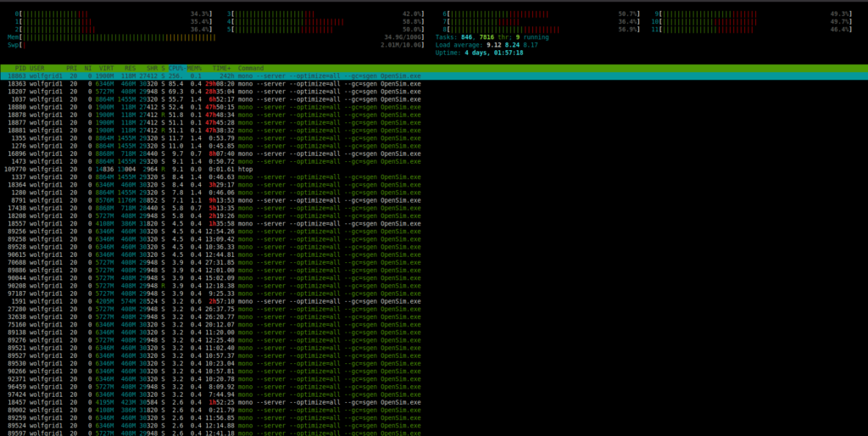This screenshot has height=436, width=868.
Task: Select process row with PID 1591
Action: tap(127, 300)
